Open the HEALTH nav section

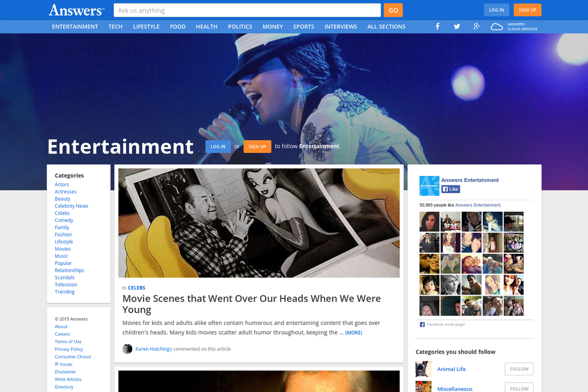(x=207, y=26)
